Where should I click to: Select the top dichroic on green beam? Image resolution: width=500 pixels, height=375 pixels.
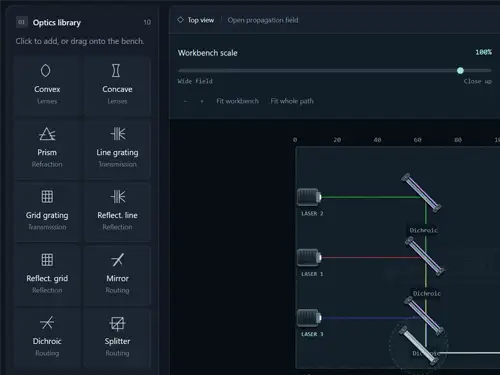[421, 193]
